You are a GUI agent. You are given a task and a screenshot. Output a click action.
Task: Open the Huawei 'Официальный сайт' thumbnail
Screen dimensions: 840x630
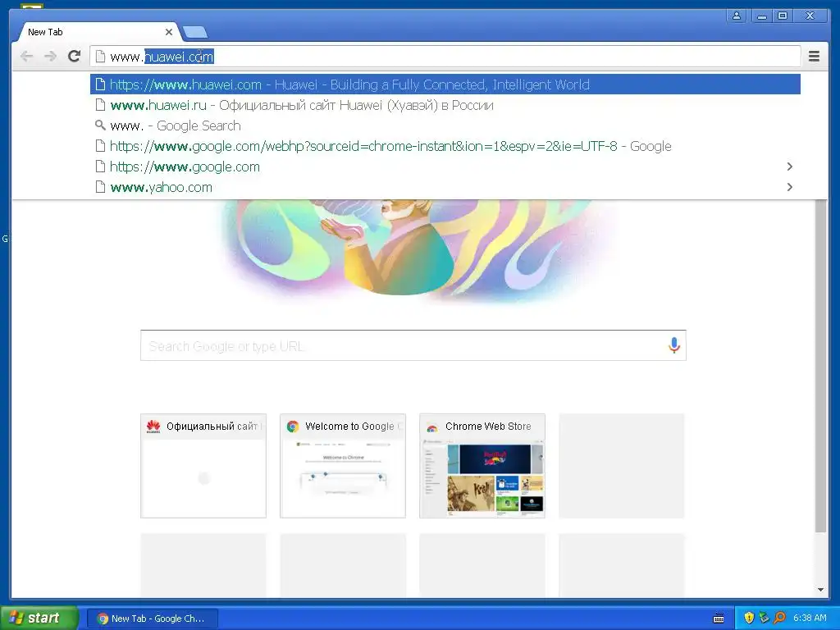[203, 466]
